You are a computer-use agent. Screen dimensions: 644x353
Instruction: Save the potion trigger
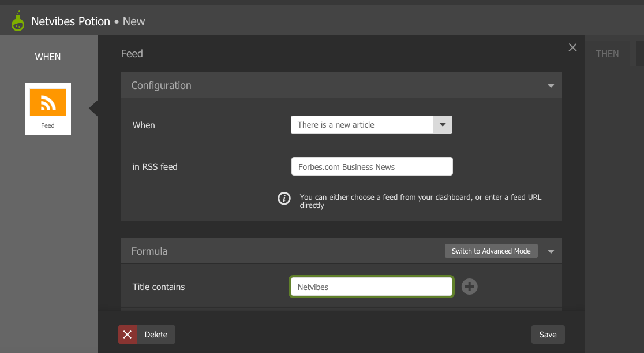pos(548,335)
